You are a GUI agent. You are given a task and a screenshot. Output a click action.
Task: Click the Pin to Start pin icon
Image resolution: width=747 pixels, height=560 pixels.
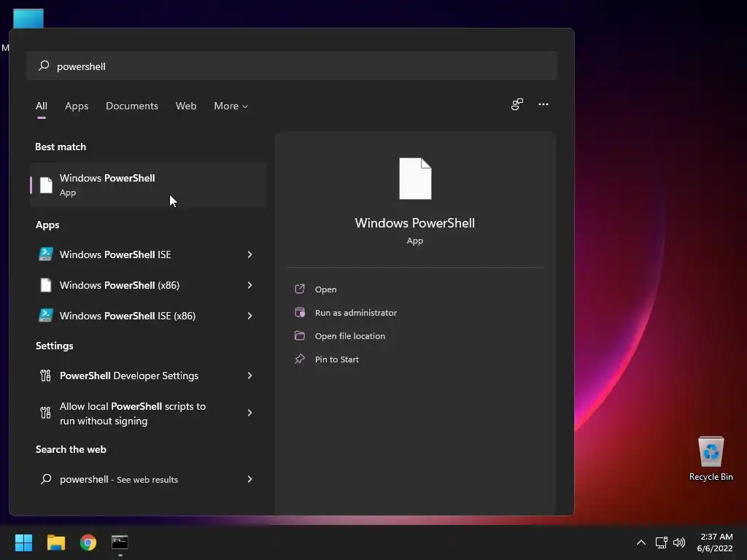[x=300, y=359]
